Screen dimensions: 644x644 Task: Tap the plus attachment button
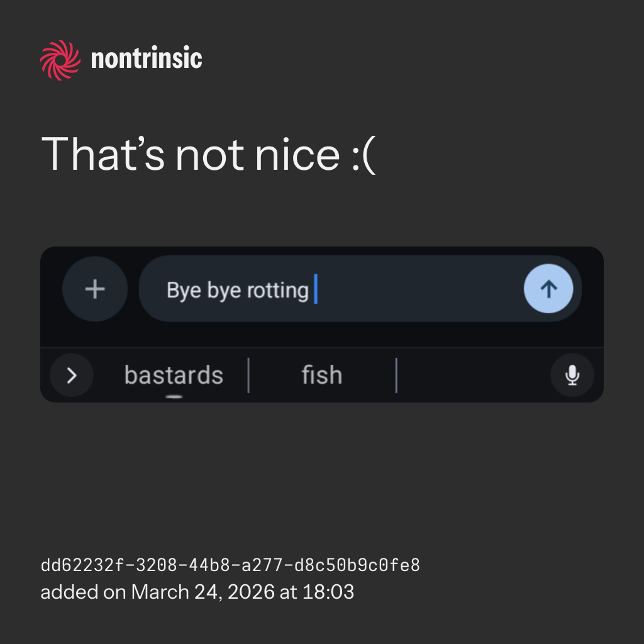pos(95,289)
